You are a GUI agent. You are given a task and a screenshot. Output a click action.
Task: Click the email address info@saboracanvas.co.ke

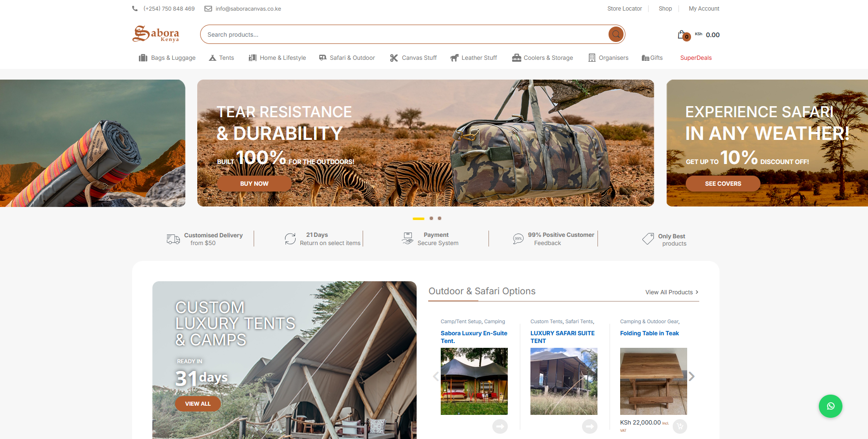(248, 9)
